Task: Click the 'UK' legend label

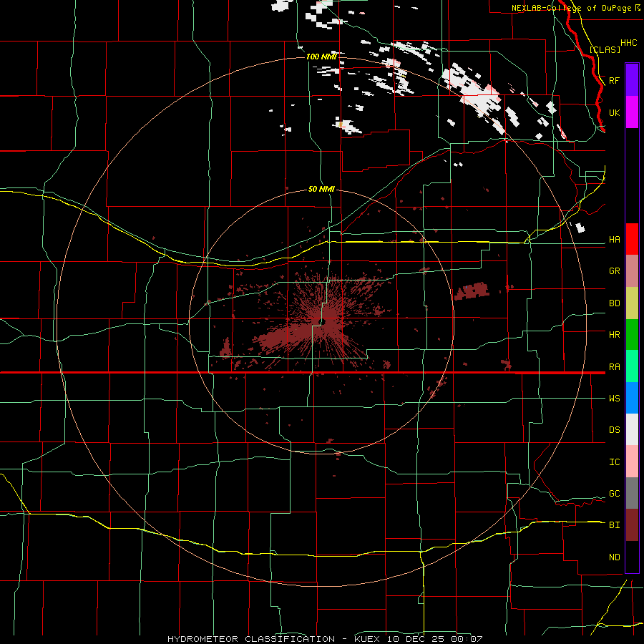Action: 614,112
